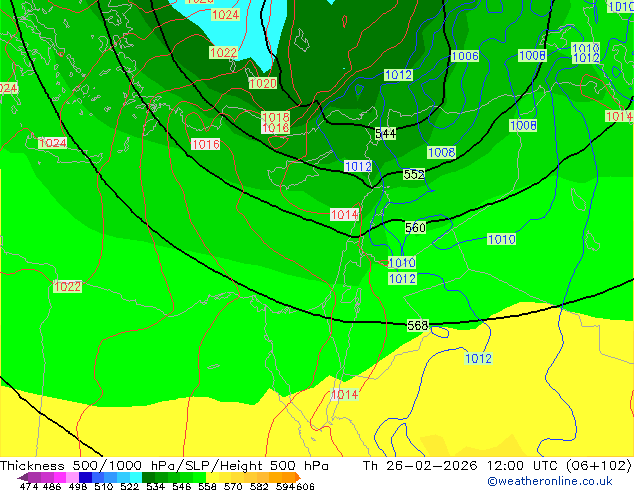Click the red 1014 label over the yellow region
Screen dimensions: 634x490
coord(344,395)
